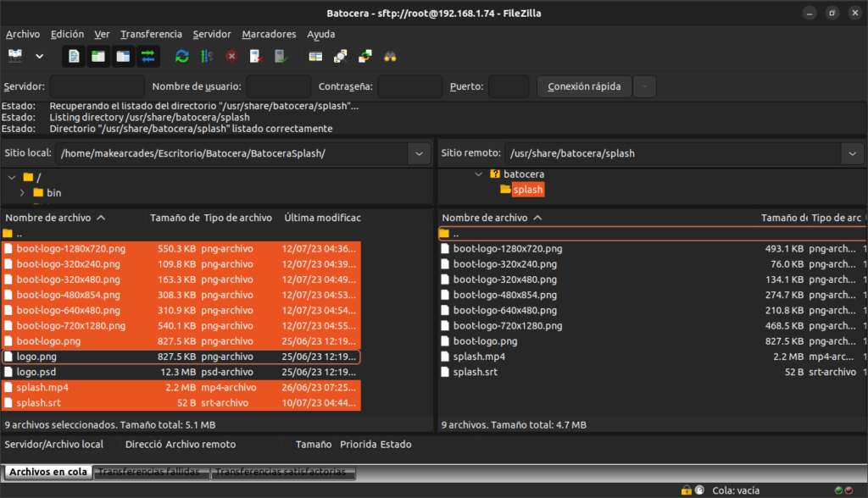Sort local list by Tipo de archivo

[238, 218]
